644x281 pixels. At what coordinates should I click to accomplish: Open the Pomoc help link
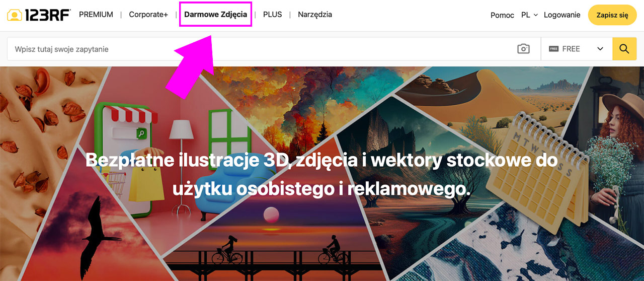(x=502, y=15)
